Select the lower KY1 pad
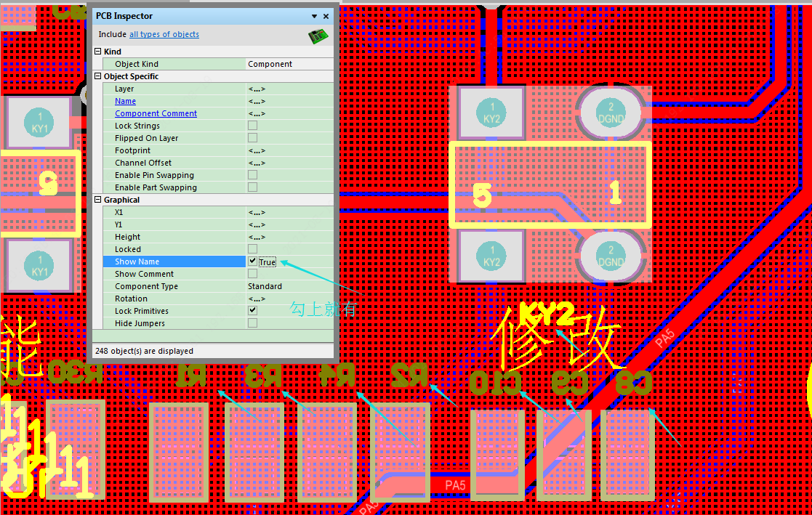Image resolution: width=812 pixels, height=515 pixels. coord(39,266)
